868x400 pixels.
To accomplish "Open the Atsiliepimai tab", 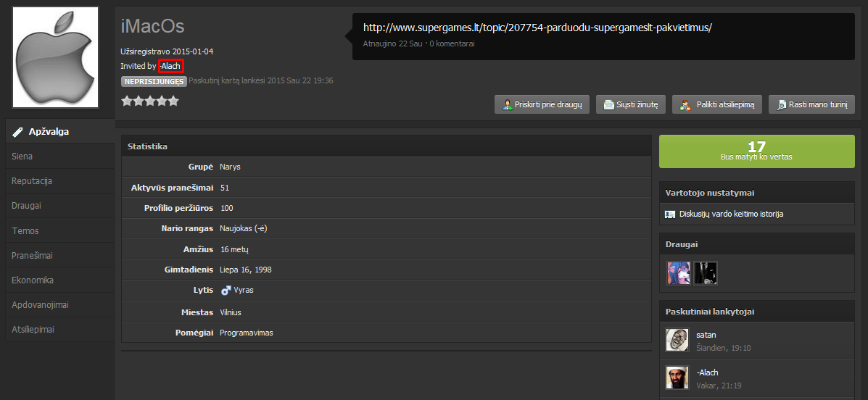I will click(59, 330).
